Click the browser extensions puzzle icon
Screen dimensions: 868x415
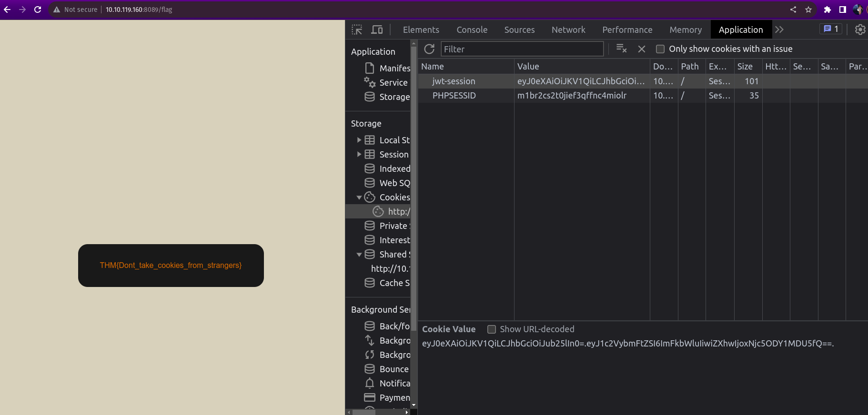click(x=827, y=10)
